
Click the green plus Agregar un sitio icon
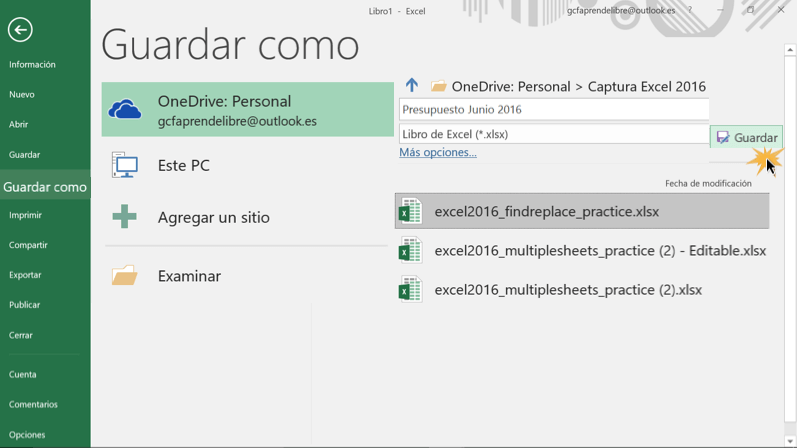coord(125,217)
